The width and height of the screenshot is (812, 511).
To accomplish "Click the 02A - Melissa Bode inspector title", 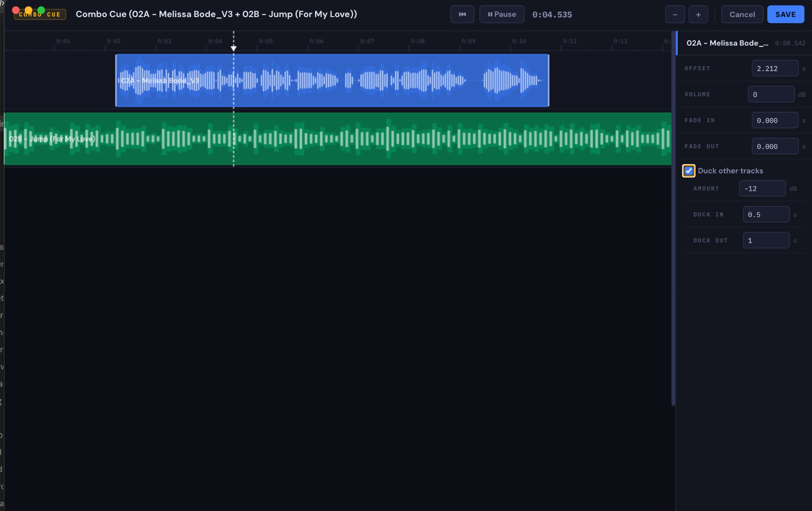I will [x=727, y=43].
